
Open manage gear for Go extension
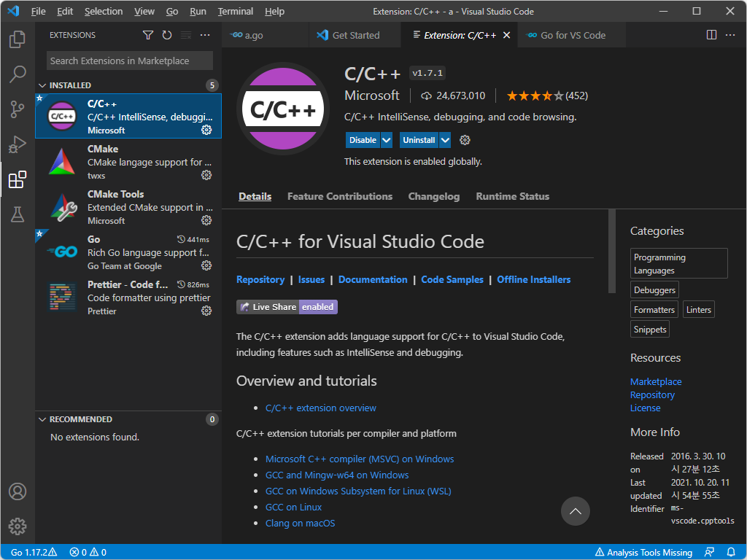(206, 265)
